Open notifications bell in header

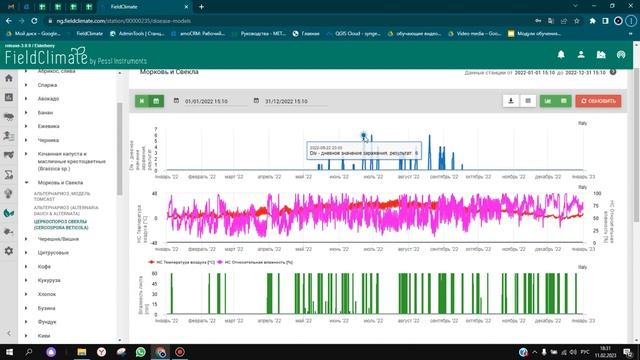point(561,55)
